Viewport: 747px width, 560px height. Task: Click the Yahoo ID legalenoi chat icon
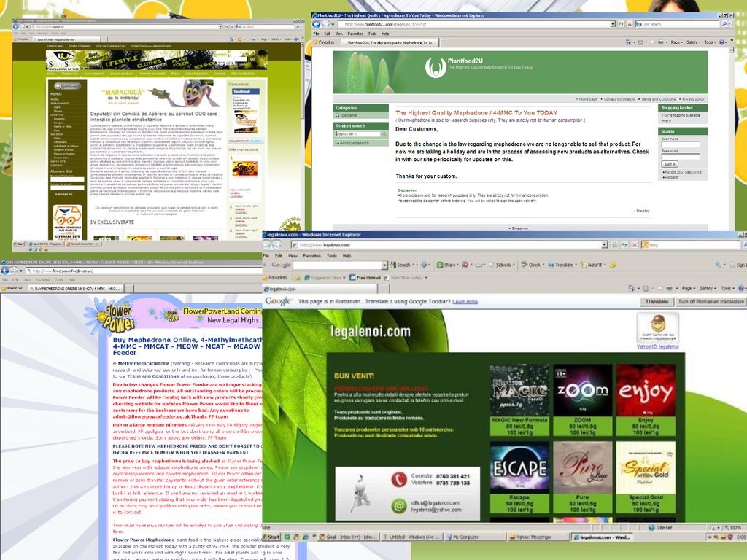click(x=658, y=327)
